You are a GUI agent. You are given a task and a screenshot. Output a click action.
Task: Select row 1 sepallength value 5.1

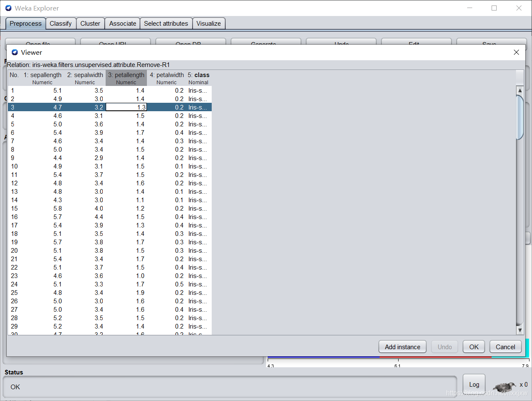click(x=43, y=91)
